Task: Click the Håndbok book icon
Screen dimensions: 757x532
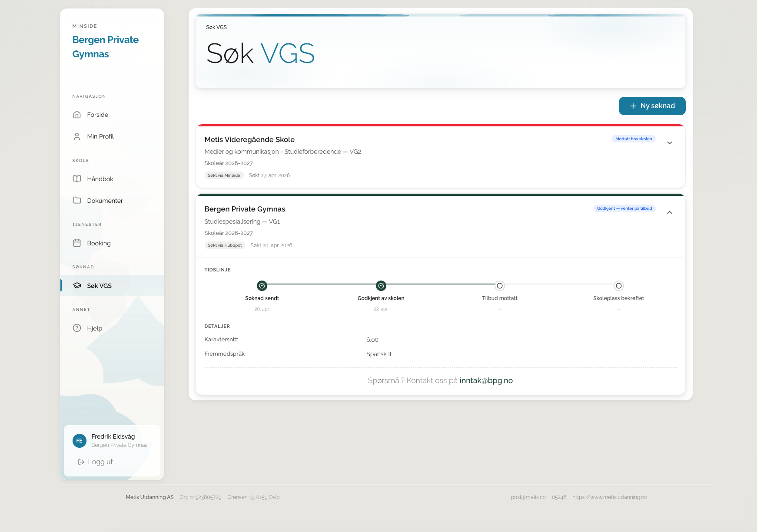Action: [77, 179]
